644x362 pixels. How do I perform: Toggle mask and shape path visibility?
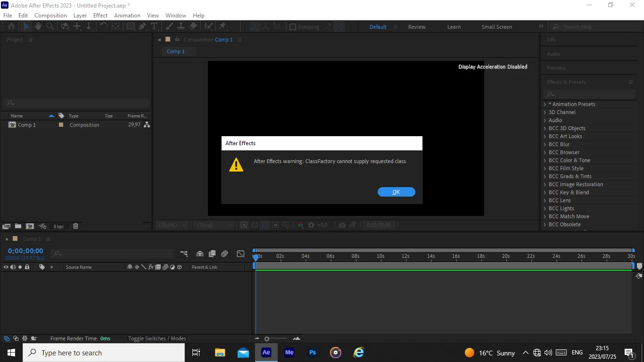pyautogui.click(x=265, y=225)
